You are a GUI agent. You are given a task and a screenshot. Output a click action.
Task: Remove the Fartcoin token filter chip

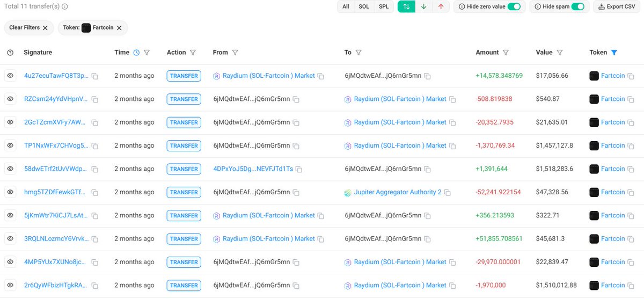coord(119,28)
